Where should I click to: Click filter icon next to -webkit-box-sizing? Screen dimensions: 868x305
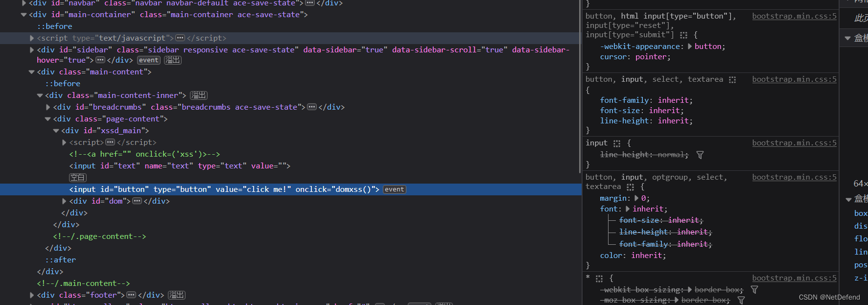click(x=754, y=290)
